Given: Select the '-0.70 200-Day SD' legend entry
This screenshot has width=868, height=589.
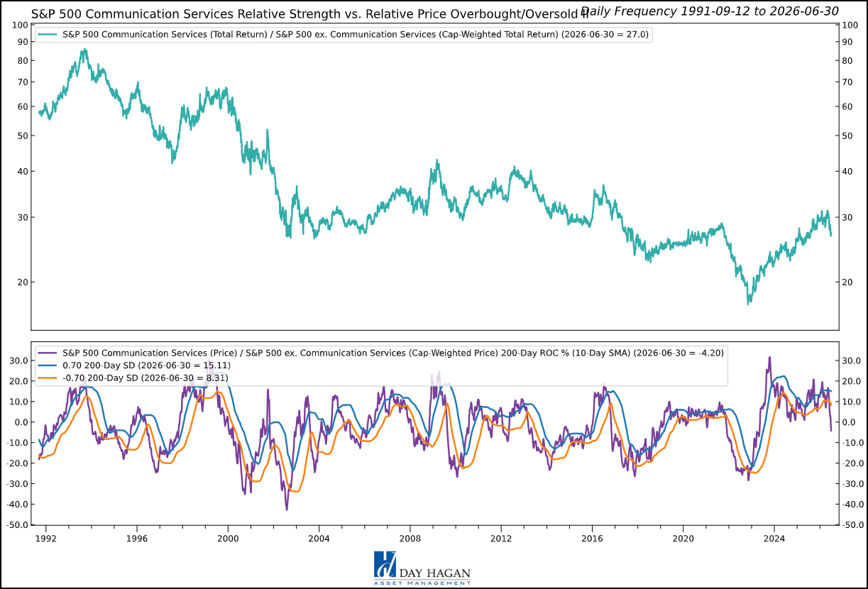Looking at the screenshot, I should click(134, 378).
